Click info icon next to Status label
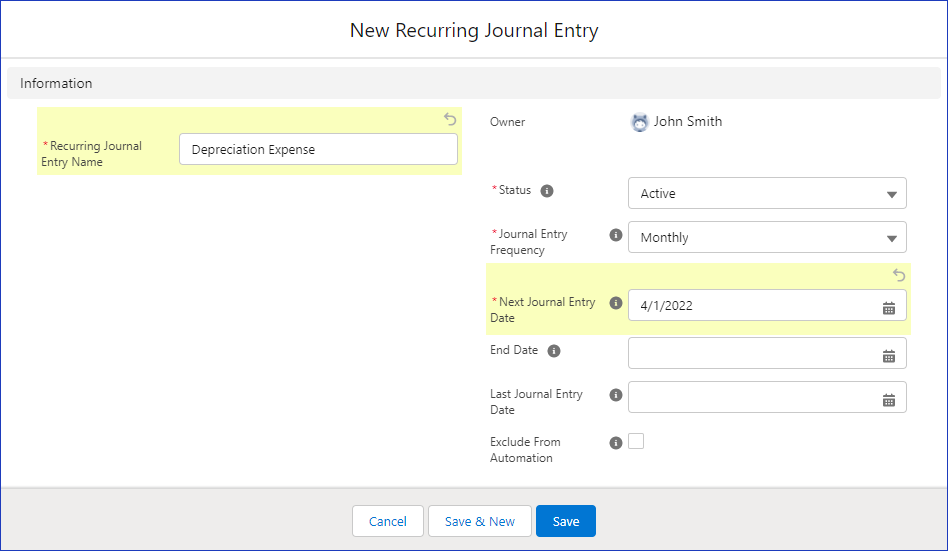This screenshot has height=551, width=948. pyautogui.click(x=547, y=190)
